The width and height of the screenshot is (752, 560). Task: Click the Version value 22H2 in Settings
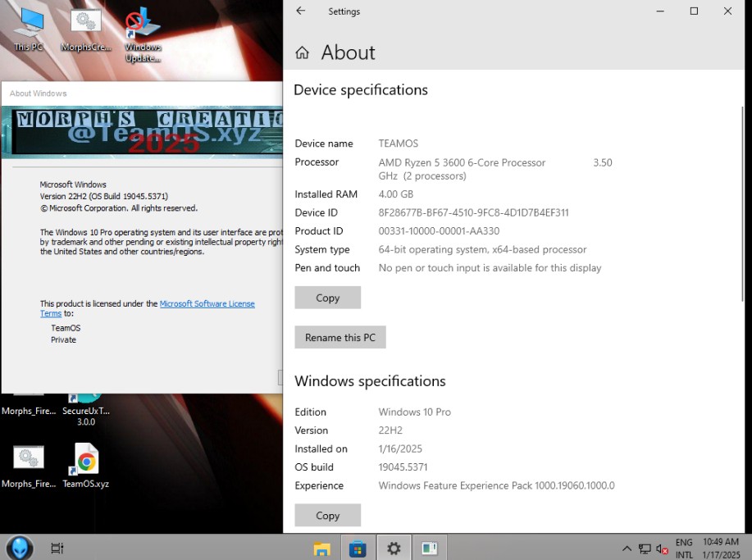tap(390, 430)
